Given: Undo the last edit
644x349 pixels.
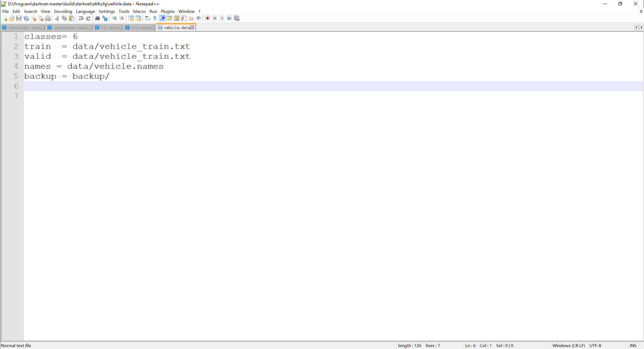Looking at the screenshot, I should coord(81,18).
